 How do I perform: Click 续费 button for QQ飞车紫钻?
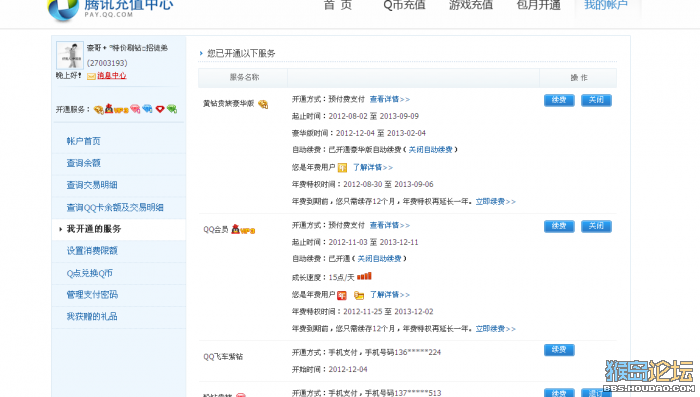click(559, 350)
